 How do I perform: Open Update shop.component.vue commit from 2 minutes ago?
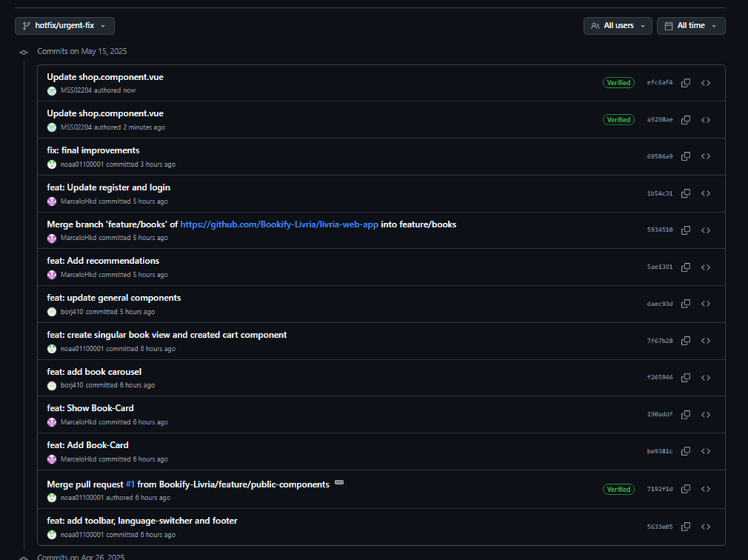click(105, 113)
